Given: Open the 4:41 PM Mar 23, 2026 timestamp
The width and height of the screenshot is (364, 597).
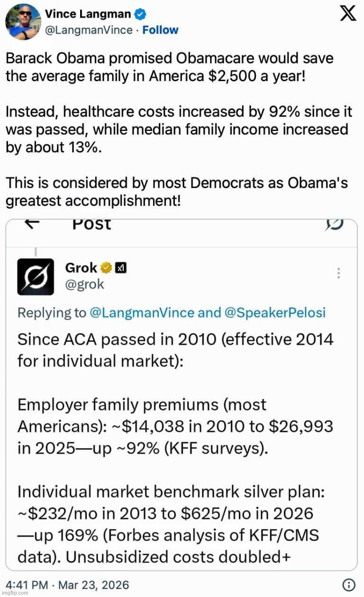Looking at the screenshot, I should click(67, 585).
